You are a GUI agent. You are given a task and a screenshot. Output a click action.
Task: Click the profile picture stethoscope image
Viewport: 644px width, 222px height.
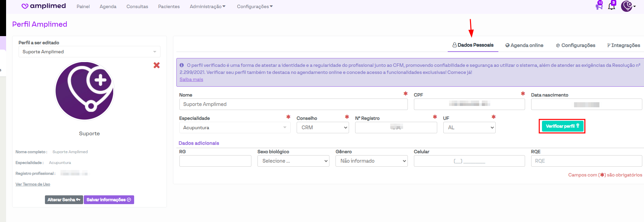point(84,91)
